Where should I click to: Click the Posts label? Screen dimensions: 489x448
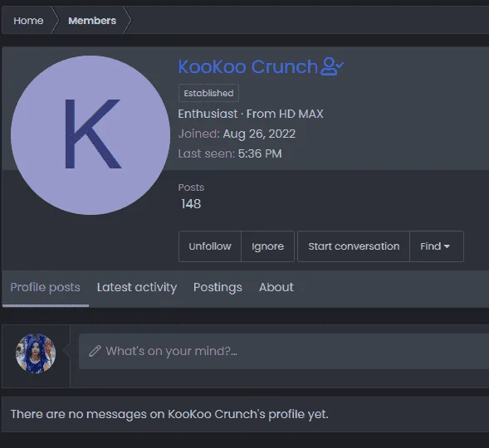pyautogui.click(x=191, y=187)
